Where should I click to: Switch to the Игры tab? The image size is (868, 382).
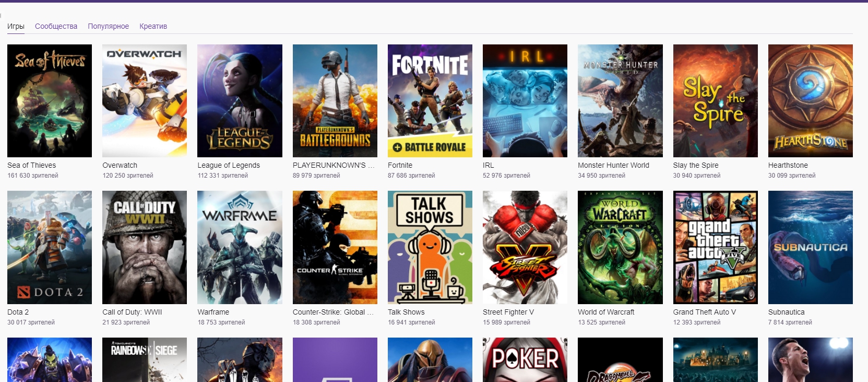pyautogui.click(x=16, y=26)
